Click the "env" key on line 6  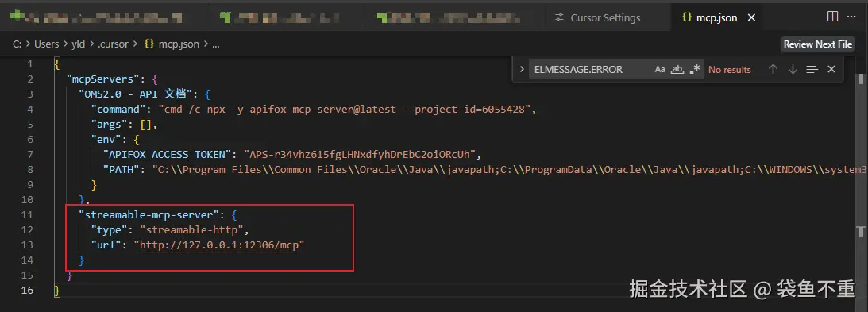pyautogui.click(x=106, y=140)
